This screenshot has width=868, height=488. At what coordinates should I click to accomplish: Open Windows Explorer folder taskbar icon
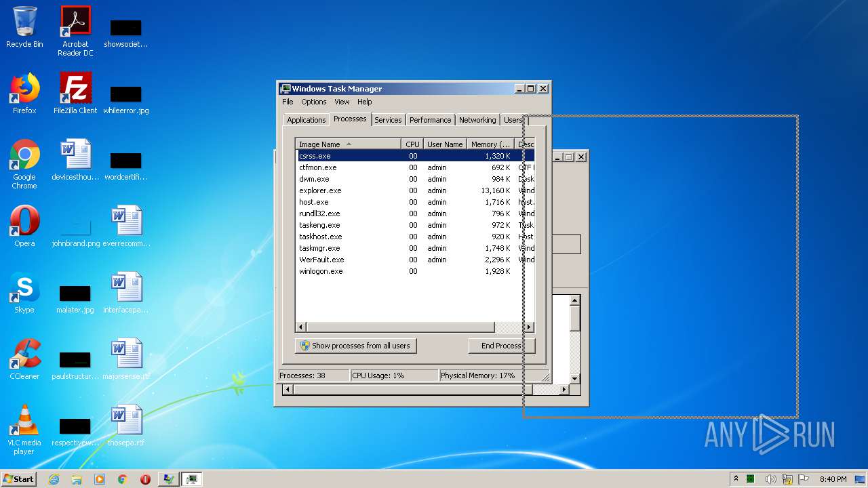click(77, 479)
